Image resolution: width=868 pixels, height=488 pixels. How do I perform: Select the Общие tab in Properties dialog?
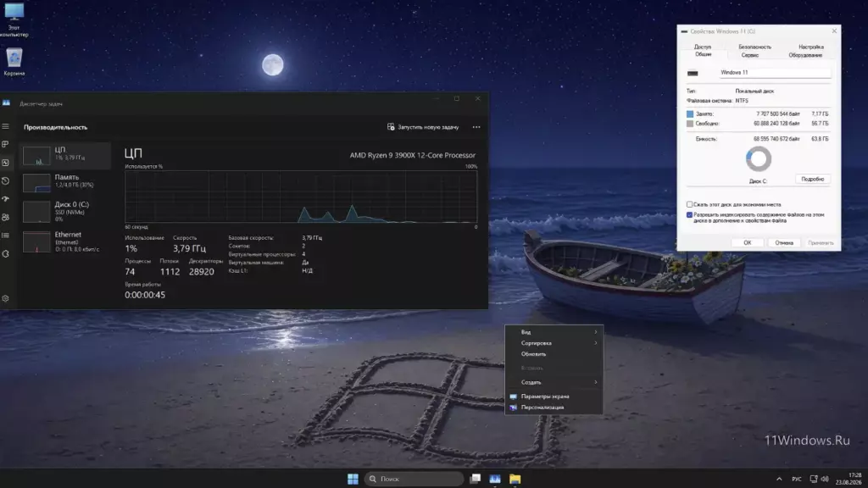(x=703, y=55)
